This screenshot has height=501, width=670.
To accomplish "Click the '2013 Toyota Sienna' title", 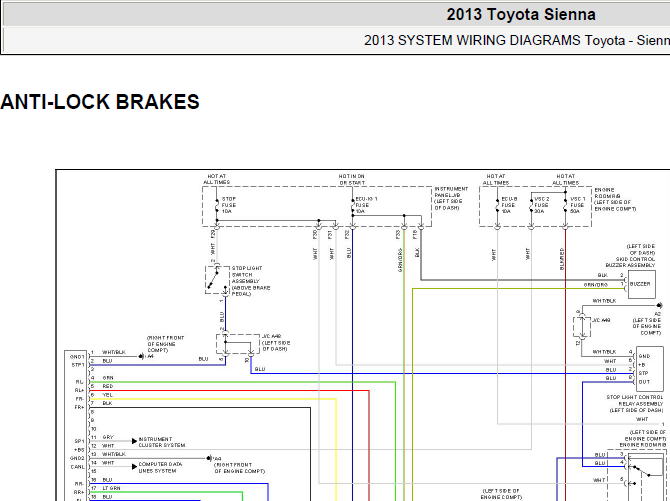I will coord(521,15).
